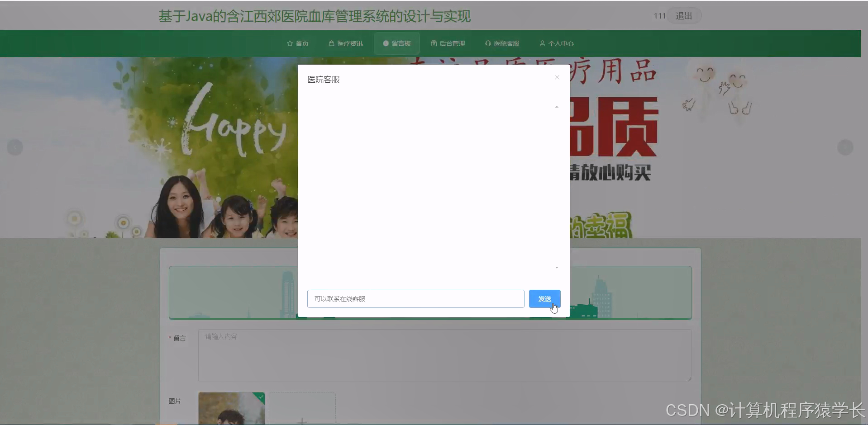Deselect the highlighted 留言板 navigation item
Image resolution: width=868 pixels, height=425 pixels.
396,43
